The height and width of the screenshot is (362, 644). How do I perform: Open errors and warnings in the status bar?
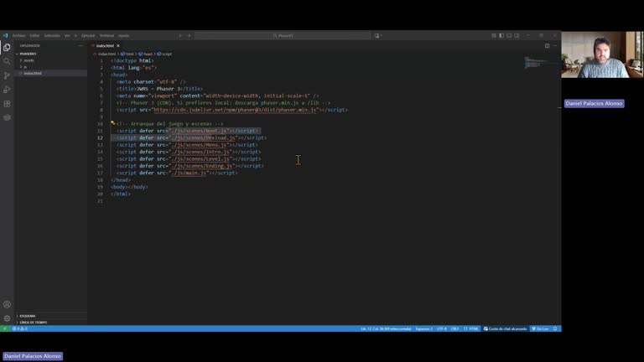click(20, 328)
